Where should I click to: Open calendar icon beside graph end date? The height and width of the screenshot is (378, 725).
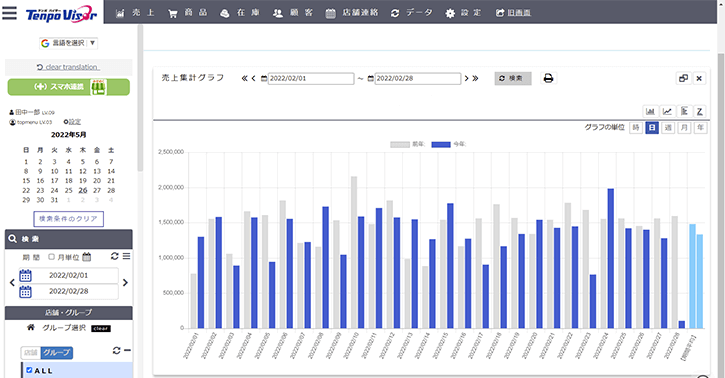click(371, 79)
